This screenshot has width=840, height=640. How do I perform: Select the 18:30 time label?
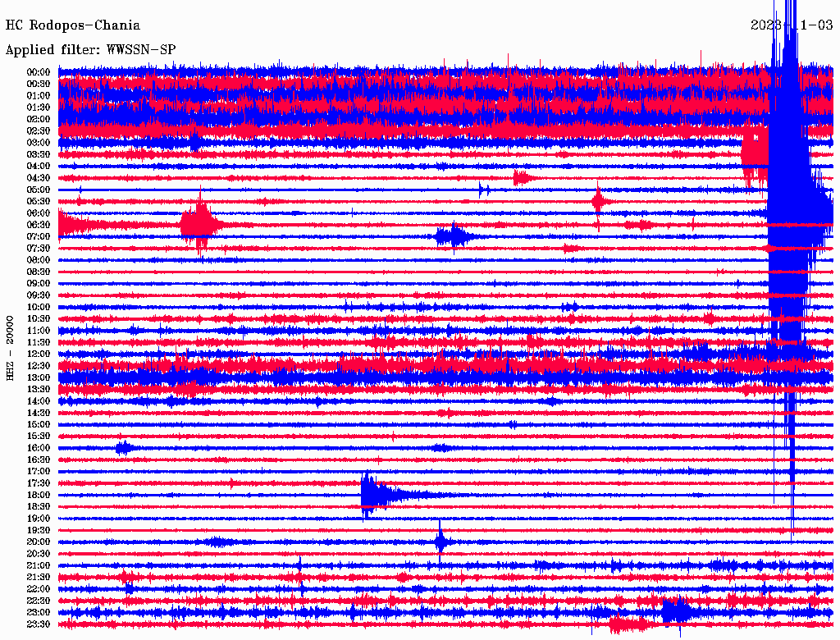tap(38, 507)
